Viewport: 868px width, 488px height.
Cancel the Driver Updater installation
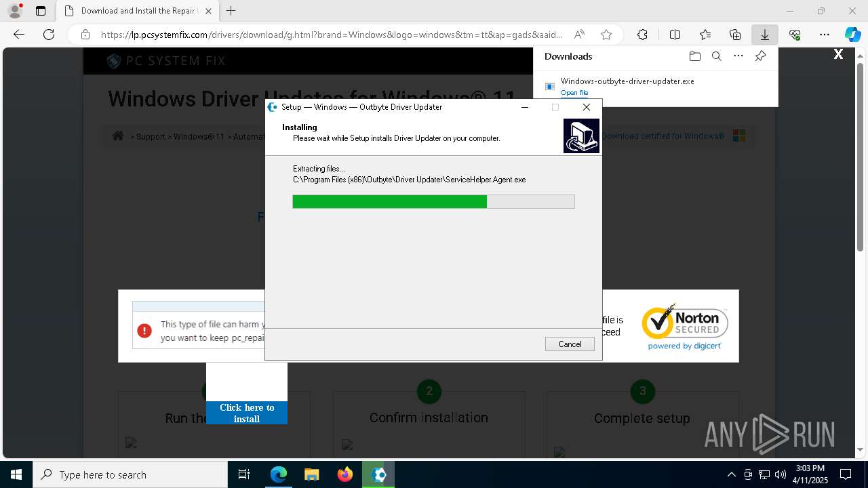click(x=570, y=344)
